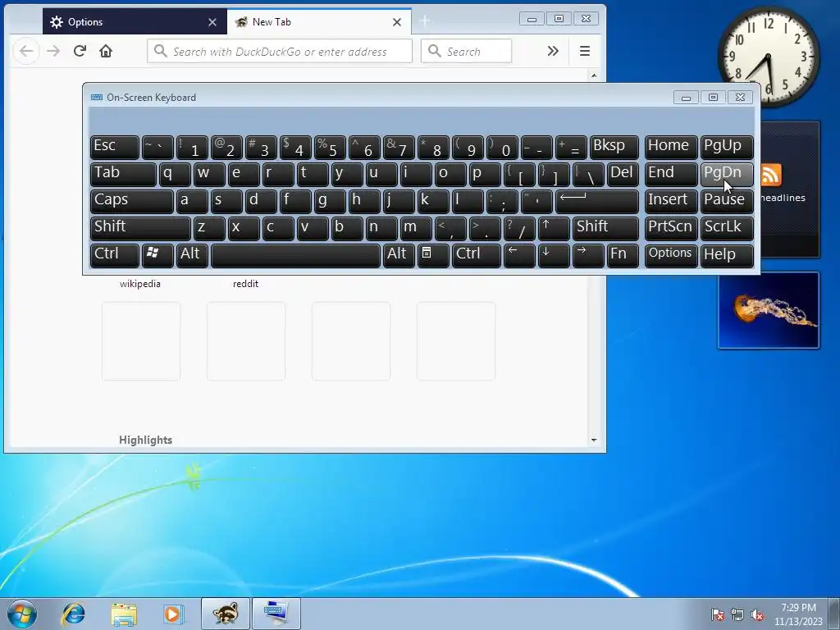
Task: Click the Home key
Action: coord(671,147)
